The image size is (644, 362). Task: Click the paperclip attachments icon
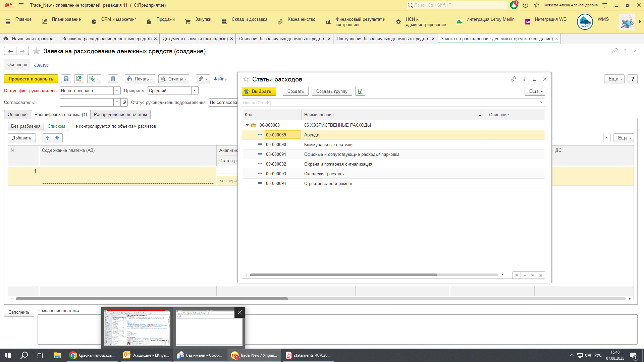[201, 79]
